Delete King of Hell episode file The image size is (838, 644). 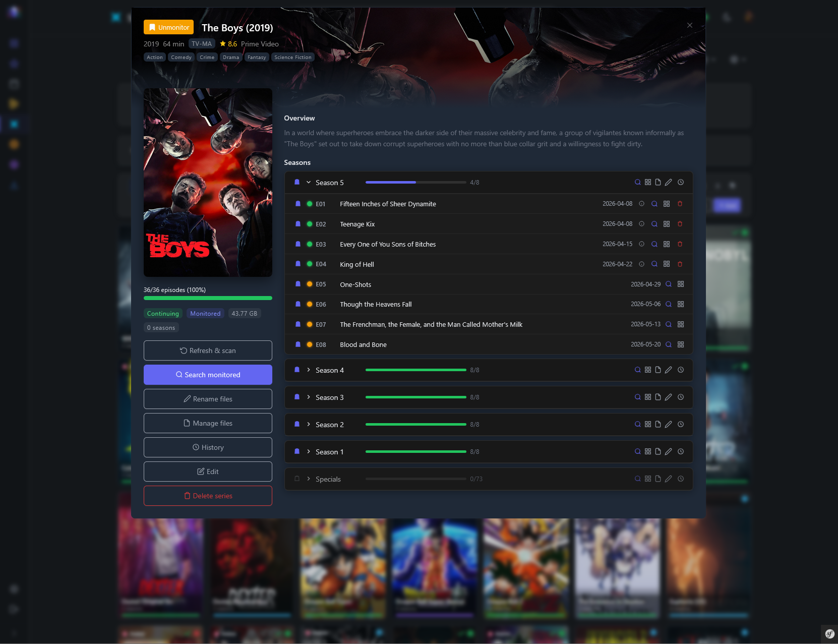[680, 264]
